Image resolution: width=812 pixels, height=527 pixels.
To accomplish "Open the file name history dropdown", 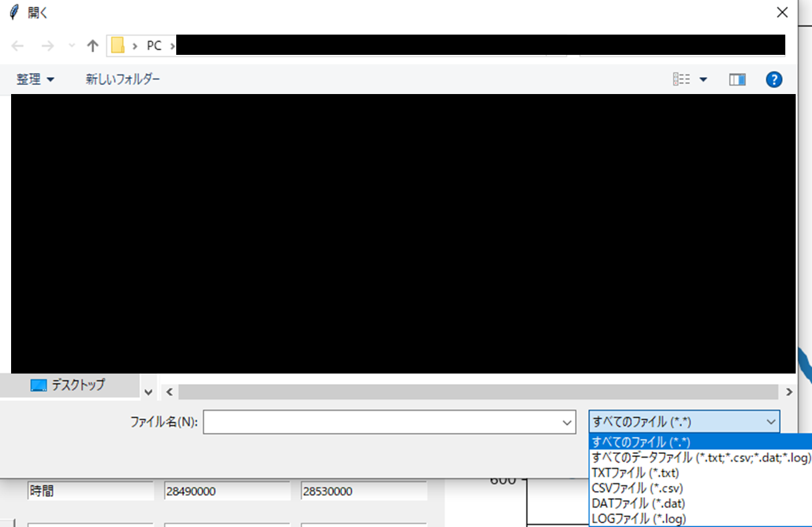I will tap(567, 422).
